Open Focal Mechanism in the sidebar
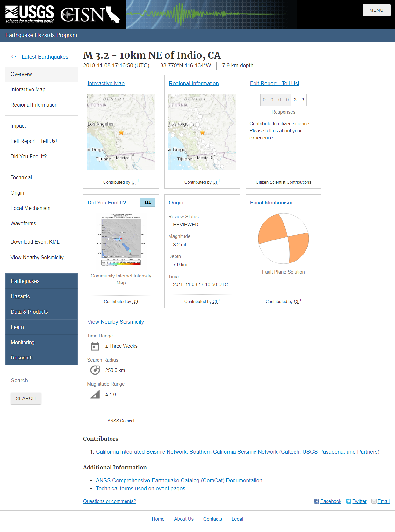 (41, 208)
